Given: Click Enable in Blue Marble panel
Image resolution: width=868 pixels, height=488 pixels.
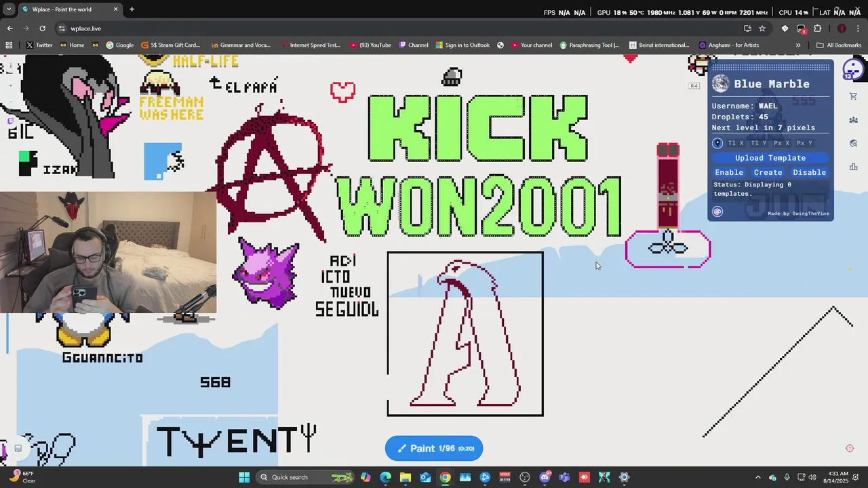Looking at the screenshot, I should (x=729, y=172).
